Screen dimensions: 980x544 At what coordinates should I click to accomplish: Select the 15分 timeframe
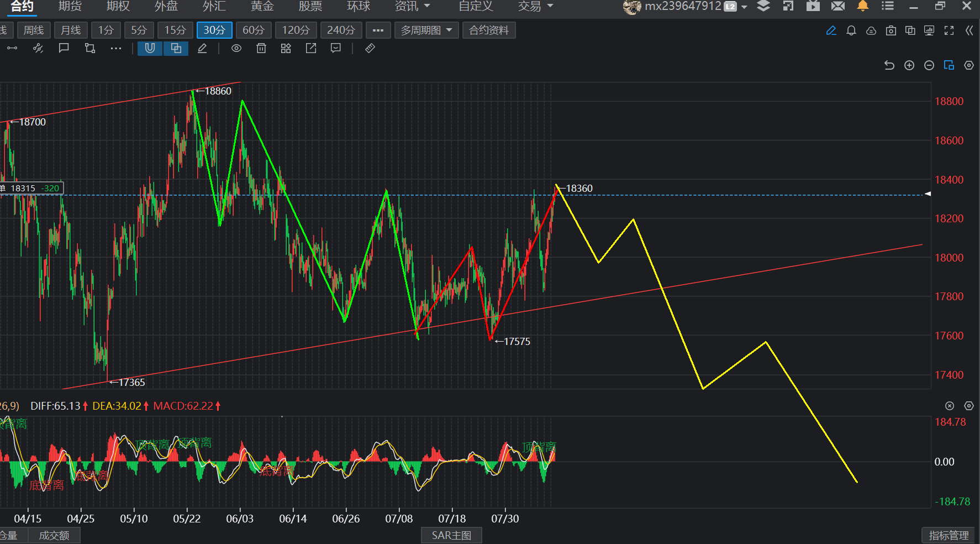175,30
